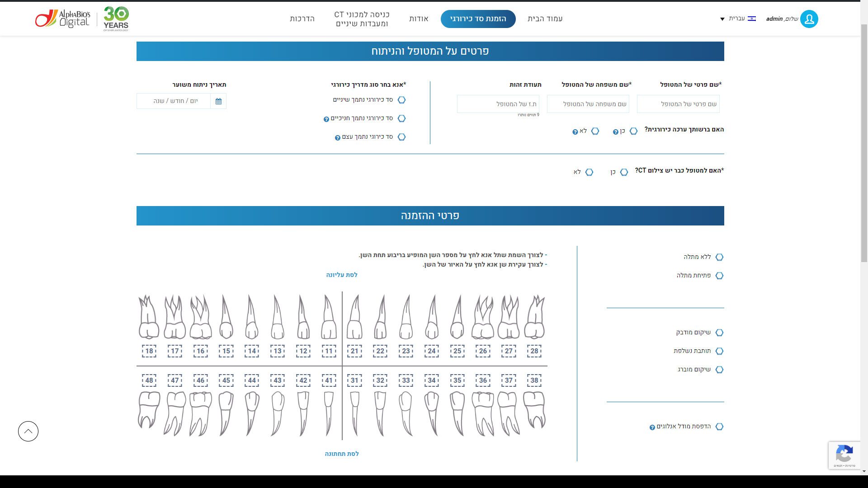Click the calendar icon beside surgery date

(218, 101)
